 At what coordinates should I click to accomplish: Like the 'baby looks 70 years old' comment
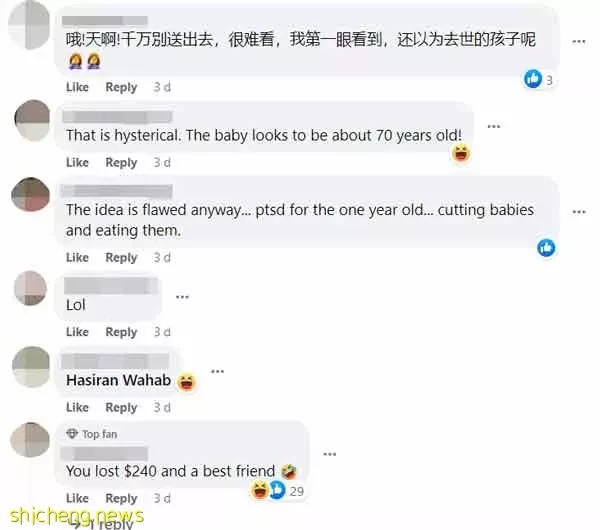(x=77, y=163)
